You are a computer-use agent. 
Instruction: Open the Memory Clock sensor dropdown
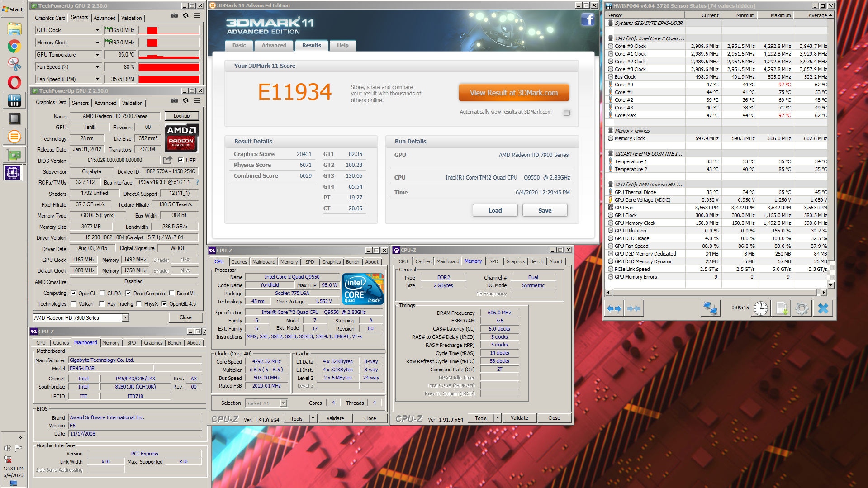click(97, 43)
